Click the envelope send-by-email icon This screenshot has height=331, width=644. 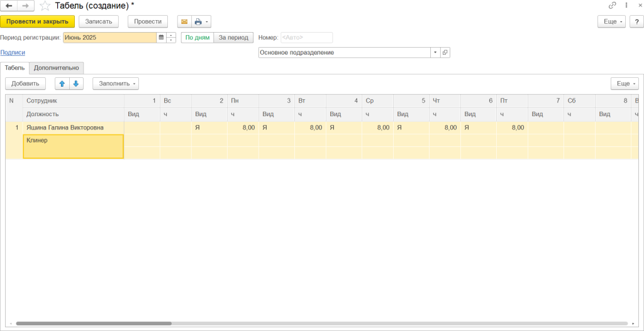(x=184, y=21)
